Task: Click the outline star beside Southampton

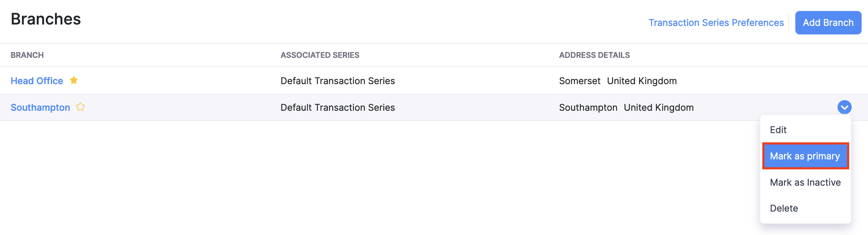Action: [x=80, y=107]
